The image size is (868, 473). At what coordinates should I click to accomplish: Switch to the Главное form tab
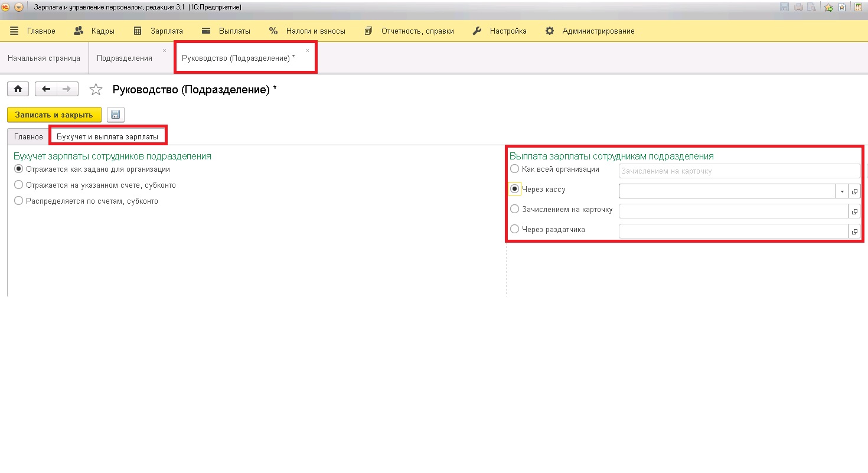click(29, 136)
